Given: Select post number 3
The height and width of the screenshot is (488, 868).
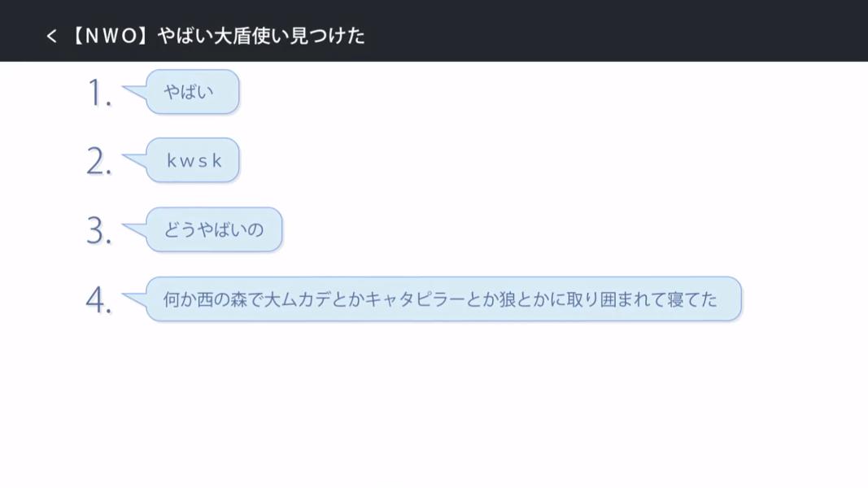Looking at the screenshot, I should pos(99,231).
